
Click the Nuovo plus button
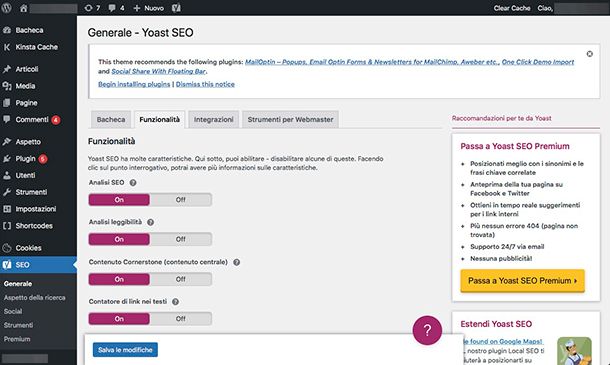point(148,8)
